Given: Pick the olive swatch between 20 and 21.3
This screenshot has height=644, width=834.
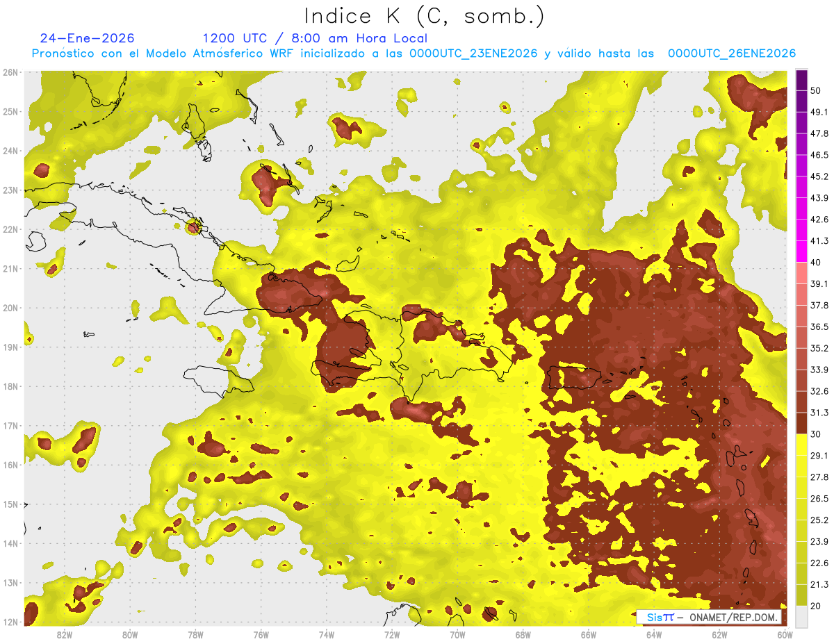Looking at the screenshot, I should pyautogui.click(x=801, y=595).
